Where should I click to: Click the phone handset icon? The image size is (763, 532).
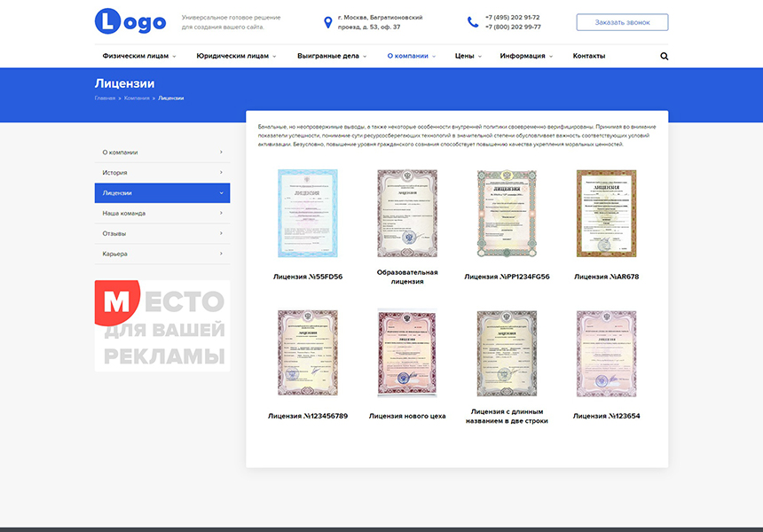[473, 22]
